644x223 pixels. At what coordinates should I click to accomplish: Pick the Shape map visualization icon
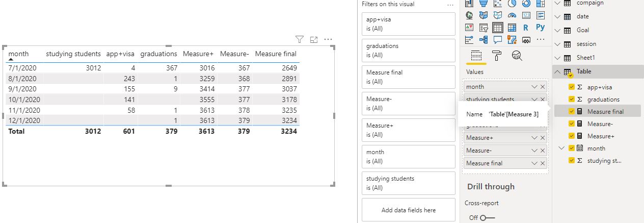click(498, 15)
